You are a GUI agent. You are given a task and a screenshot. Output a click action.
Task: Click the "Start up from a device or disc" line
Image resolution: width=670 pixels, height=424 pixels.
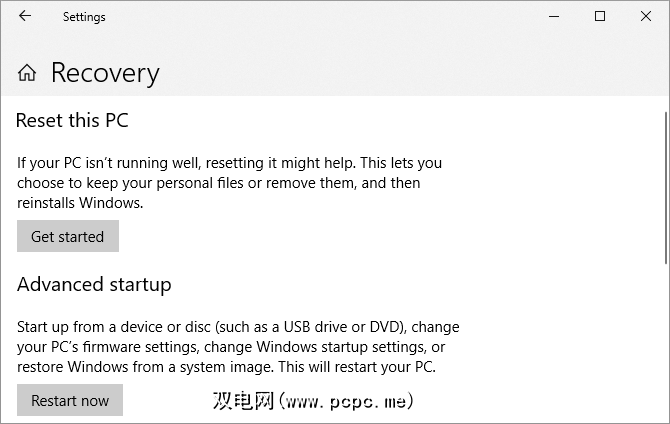coord(238,326)
